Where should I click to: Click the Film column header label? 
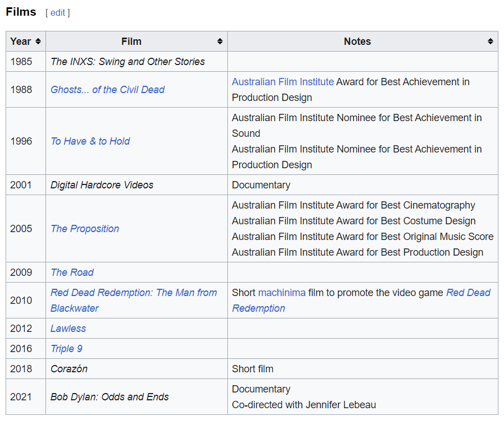(x=131, y=41)
